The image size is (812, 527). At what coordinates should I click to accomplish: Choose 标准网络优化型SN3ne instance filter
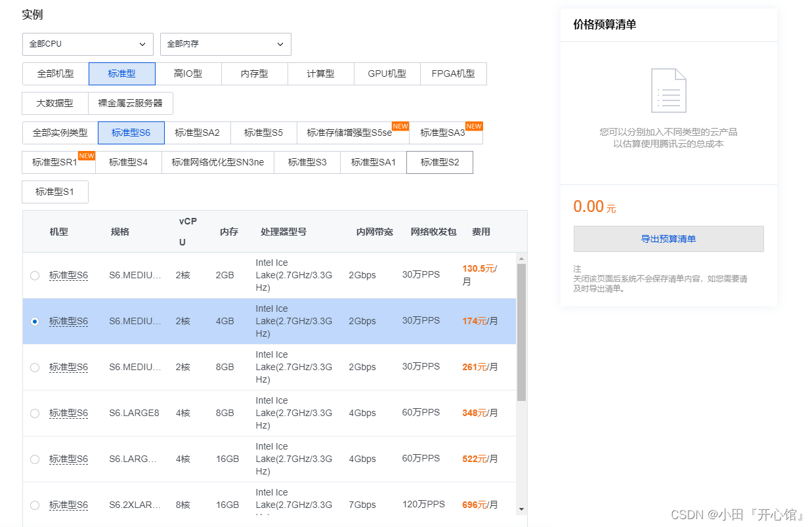pyautogui.click(x=218, y=162)
